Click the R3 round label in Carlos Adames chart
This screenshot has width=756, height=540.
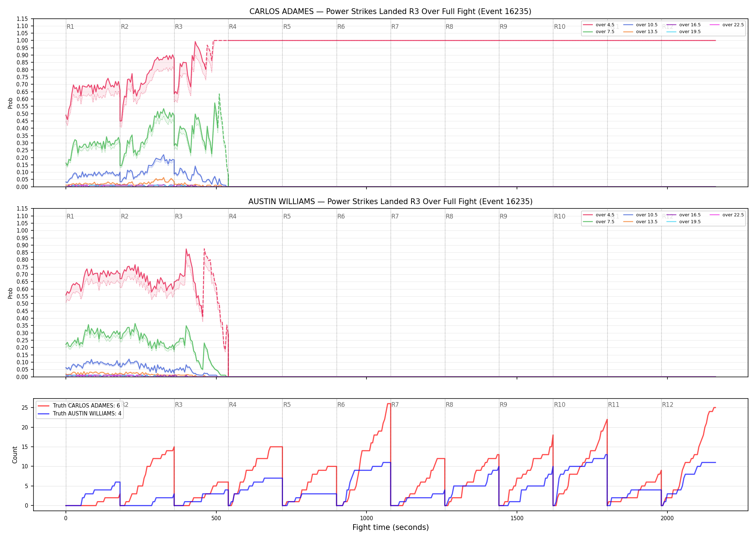pos(179,27)
